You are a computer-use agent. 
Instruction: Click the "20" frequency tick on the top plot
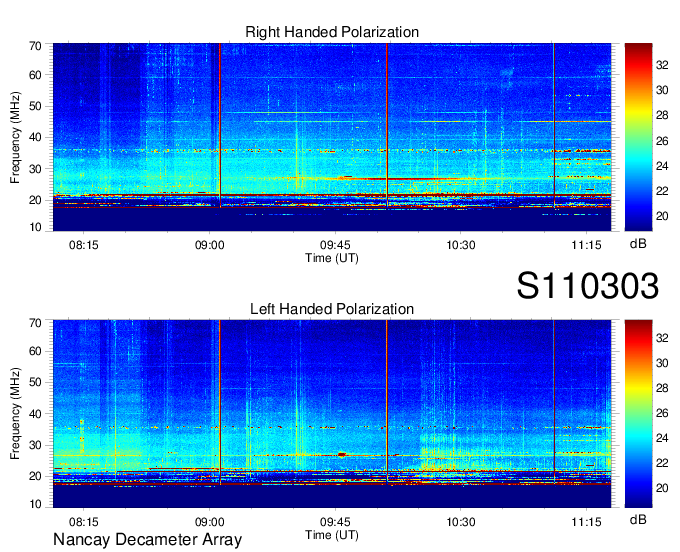tap(35, 200)
